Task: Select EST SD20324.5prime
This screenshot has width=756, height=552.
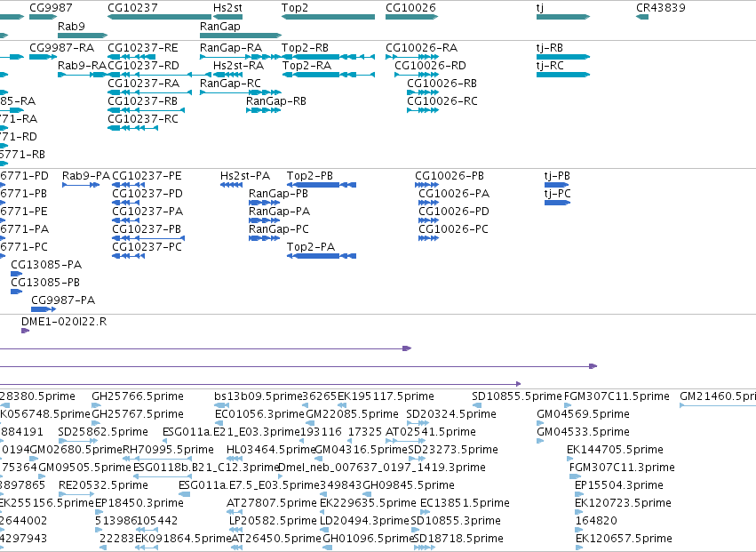Action: [x=451, y=414]
